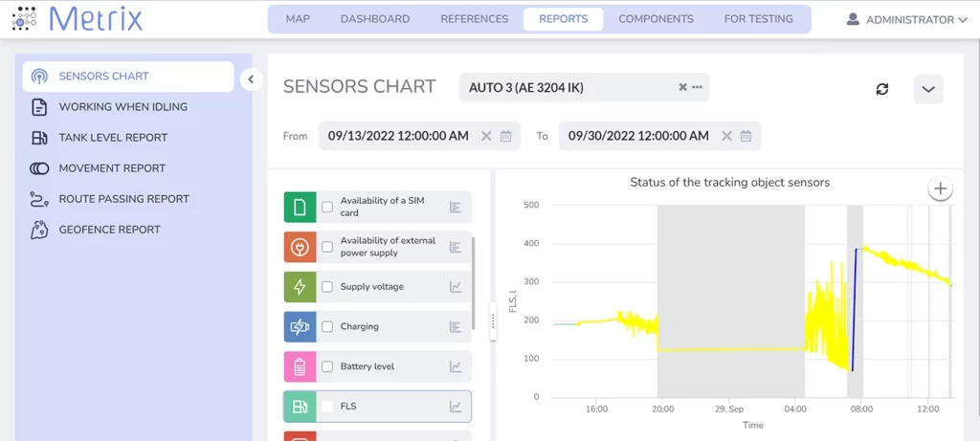Click the From date field
Viewport: 980px width, 441px height.
coord(419,136)
